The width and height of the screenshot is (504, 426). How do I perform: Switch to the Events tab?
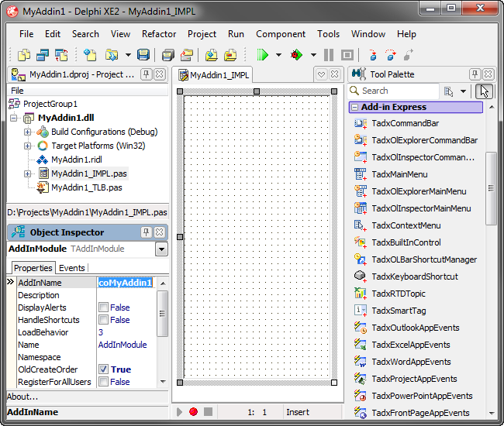[x=72, y=268]
